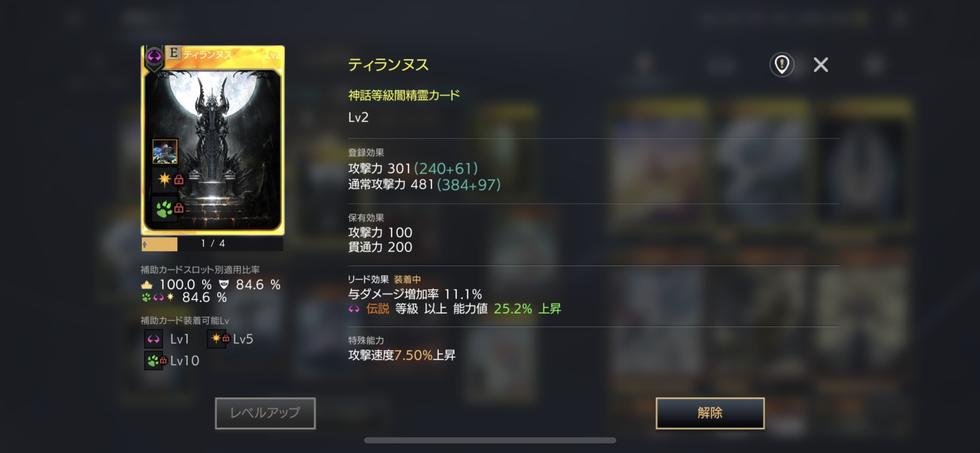Click the 1 / 4 card progress bar

(212, 244)
